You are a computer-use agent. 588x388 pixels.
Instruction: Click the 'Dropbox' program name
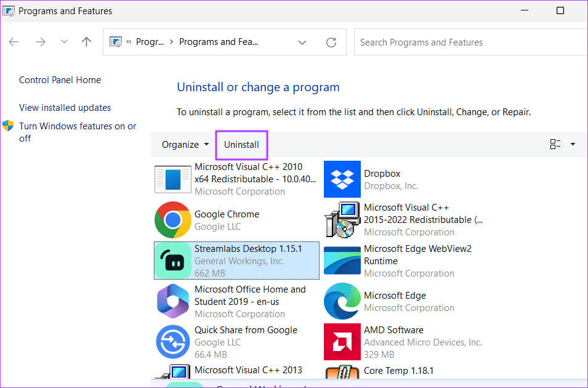point(382,173)
